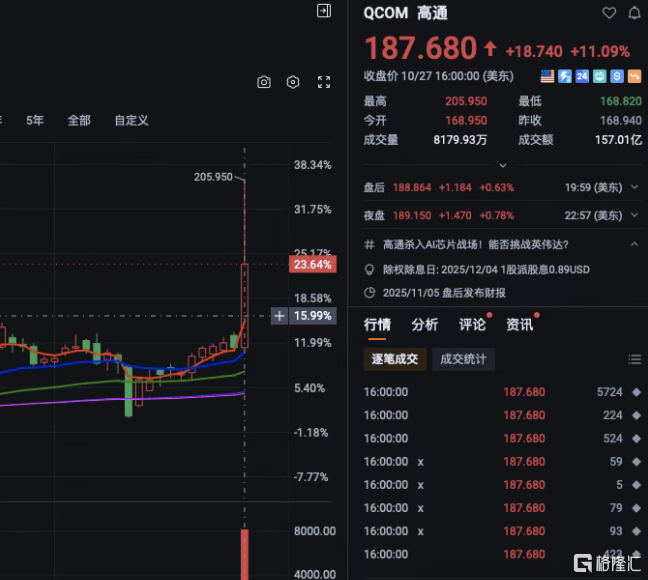The height and width of the screenshot is (580, 648).
Task: Click the after-hours price 188.864
Action: pyautogui.click(x=412, y=187)
